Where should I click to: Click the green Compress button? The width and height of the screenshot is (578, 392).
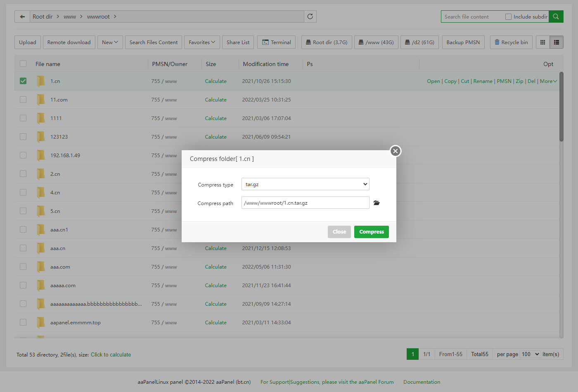(371, 232)
